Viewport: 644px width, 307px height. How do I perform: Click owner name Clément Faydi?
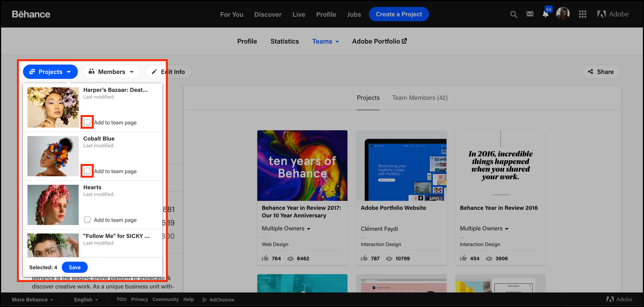pyautogui.click(x=379, y=229)
